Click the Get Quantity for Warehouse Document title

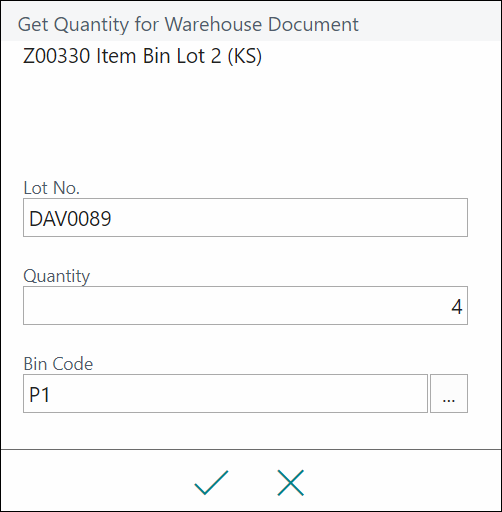188,25
